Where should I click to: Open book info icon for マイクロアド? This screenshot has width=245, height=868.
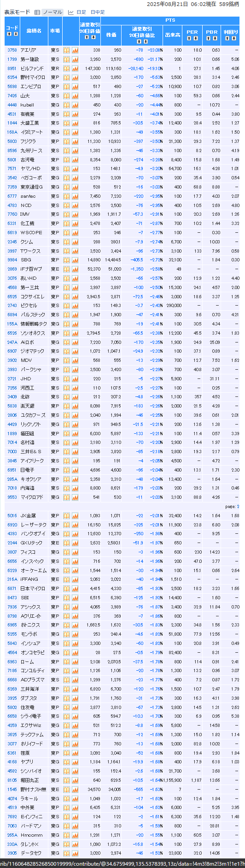coord(66,497)
